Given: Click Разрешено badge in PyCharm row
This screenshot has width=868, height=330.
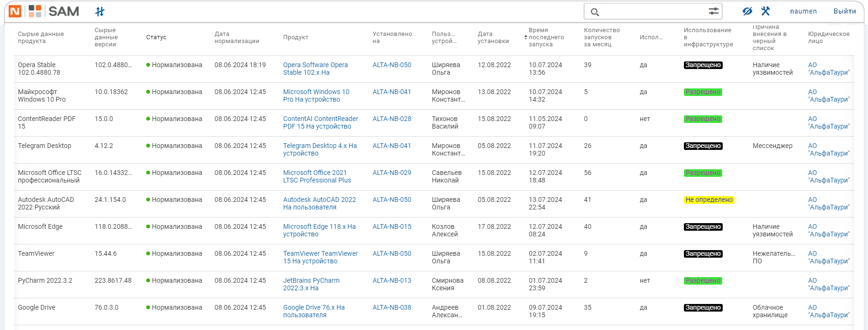Looking at the screenshot, I should click(703, 281).
